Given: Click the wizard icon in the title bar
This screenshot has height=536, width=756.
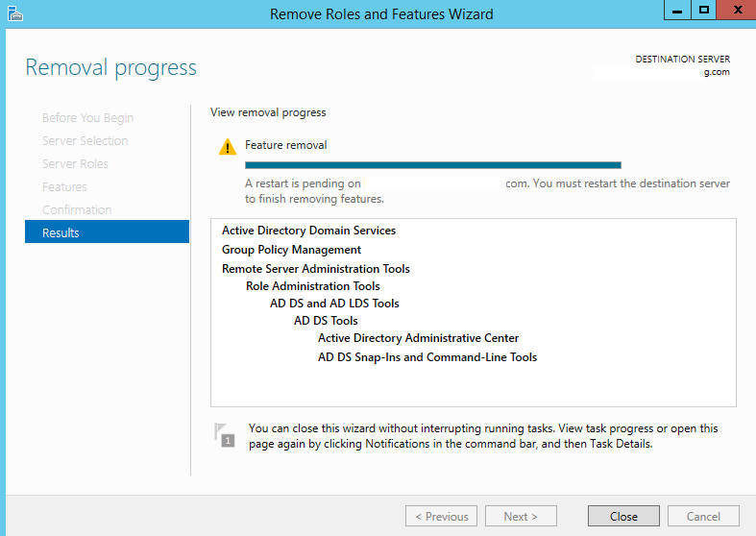Looking at the screenshot, I should pyautogui.click(x=15, y=14).
